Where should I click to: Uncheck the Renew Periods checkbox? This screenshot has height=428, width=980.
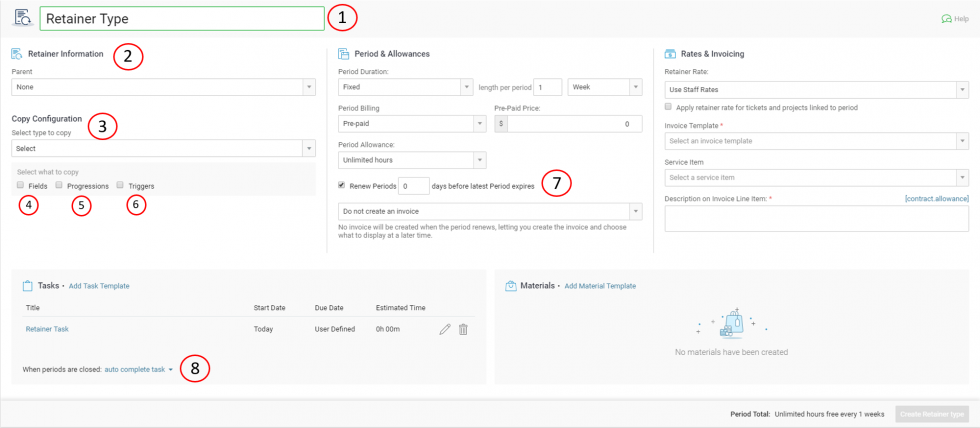(343, 185)
